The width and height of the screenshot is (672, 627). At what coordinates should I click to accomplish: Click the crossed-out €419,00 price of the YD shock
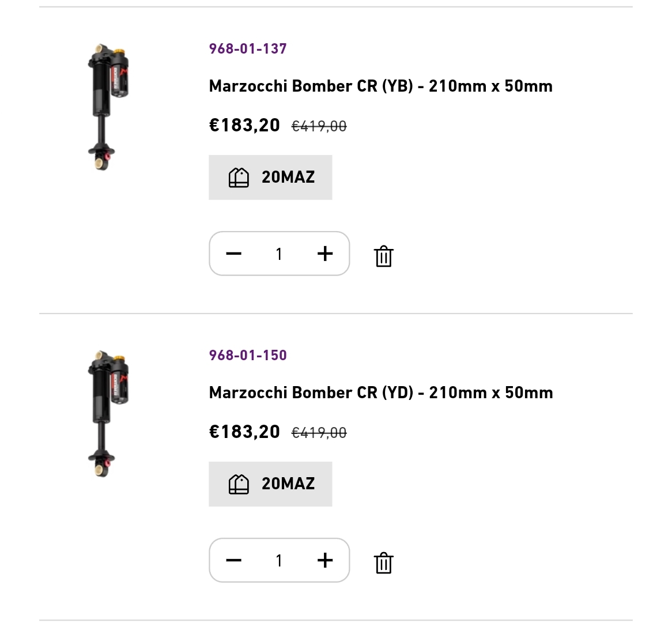pos(319,433)
